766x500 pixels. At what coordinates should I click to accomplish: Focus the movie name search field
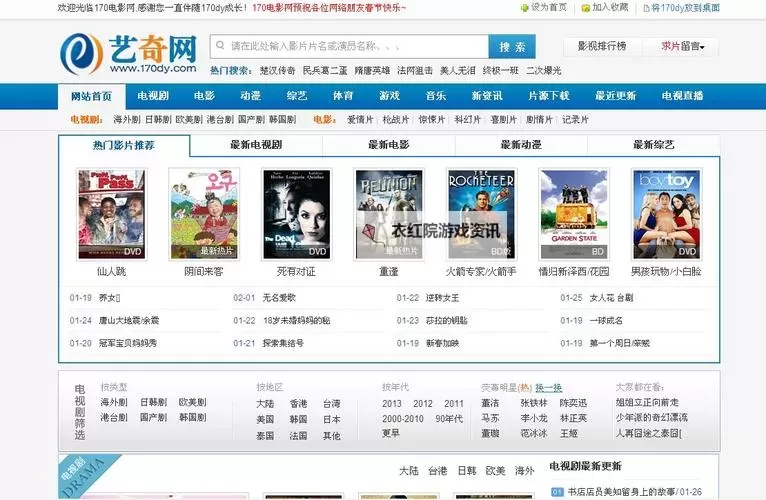[349, 46]
